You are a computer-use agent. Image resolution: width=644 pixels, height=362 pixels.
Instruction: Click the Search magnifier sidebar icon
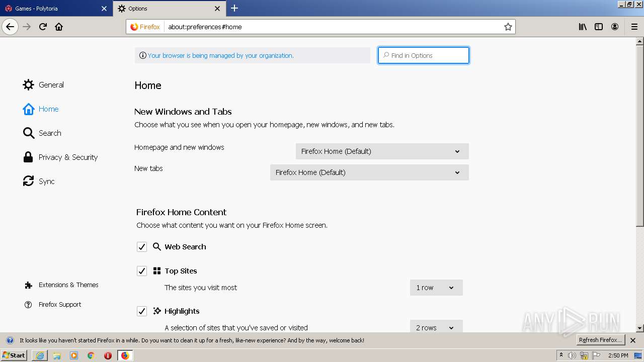[29, 133]
